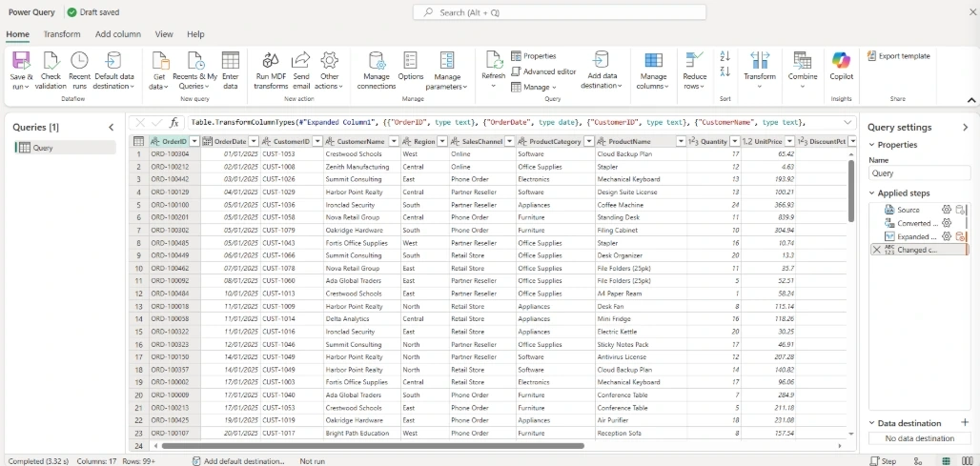Click the Send email icon
This screenshot has height=466, width=980.
tap(301, 61)
